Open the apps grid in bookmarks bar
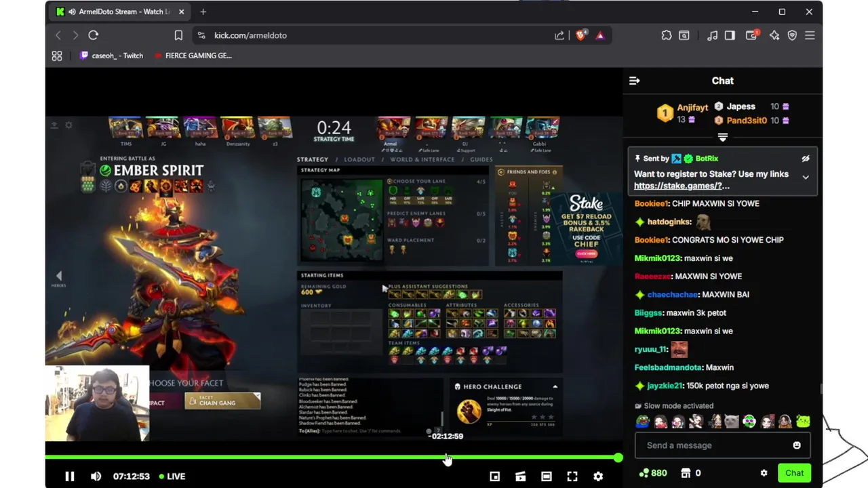 tap(57, 56)
